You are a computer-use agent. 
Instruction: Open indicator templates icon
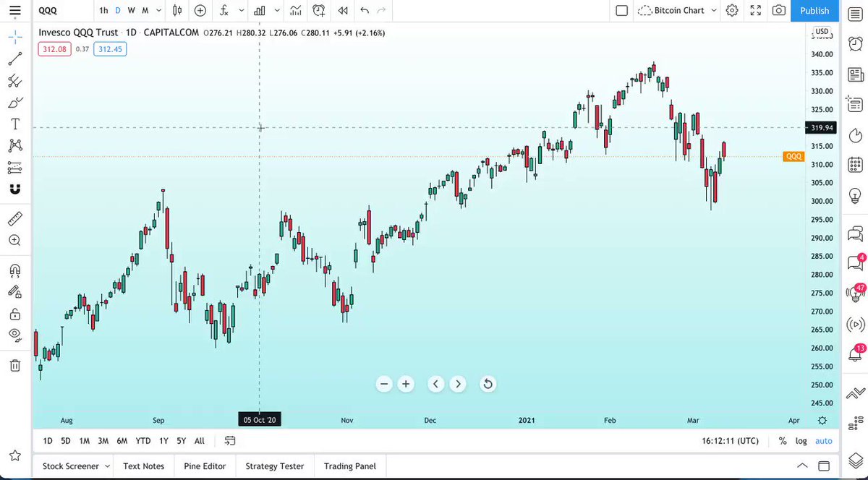[x=295, y=11]
